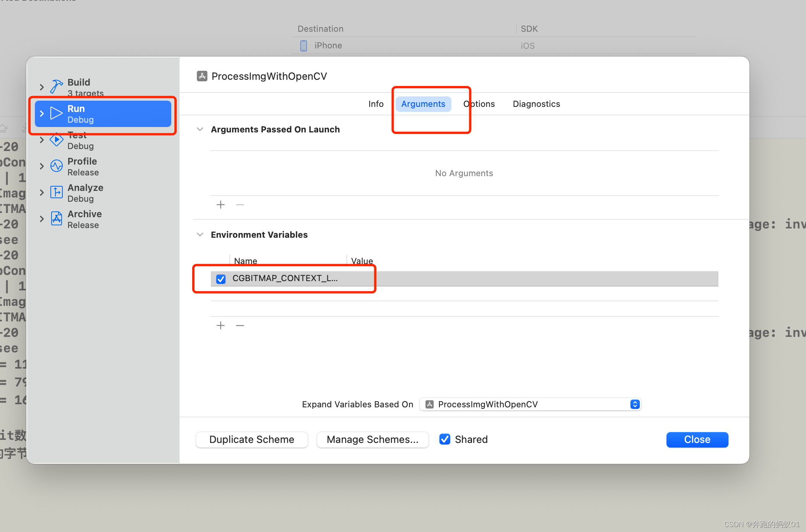Enable Shared scheme checkbox
The width and height of the screenshot is (806, 532).
pyautogui.click(x=445, y=439)
